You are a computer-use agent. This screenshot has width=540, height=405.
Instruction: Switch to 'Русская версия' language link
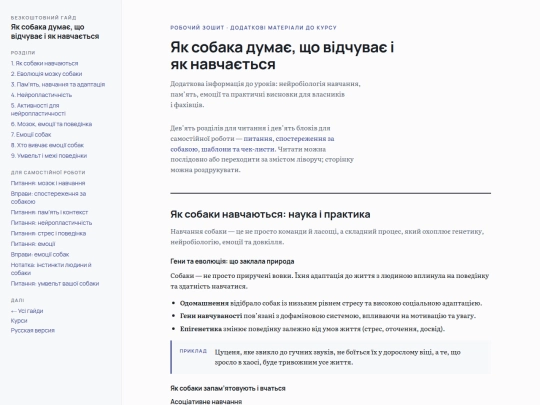point(33,331)
